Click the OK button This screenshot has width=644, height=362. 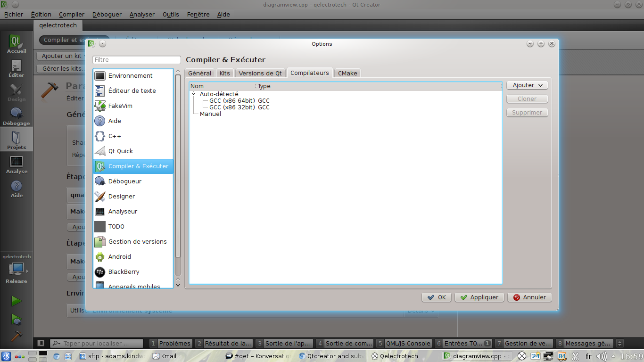pos(437,297)
